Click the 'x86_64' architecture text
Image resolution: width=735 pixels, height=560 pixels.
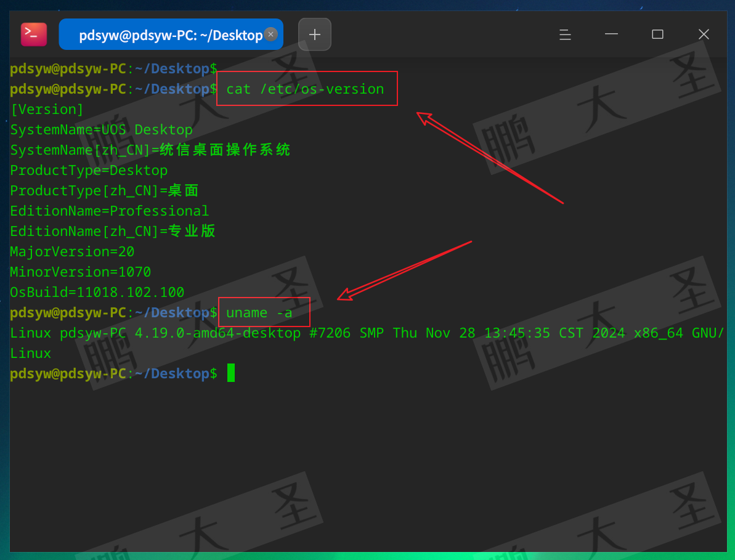click(x=659, y=333)
